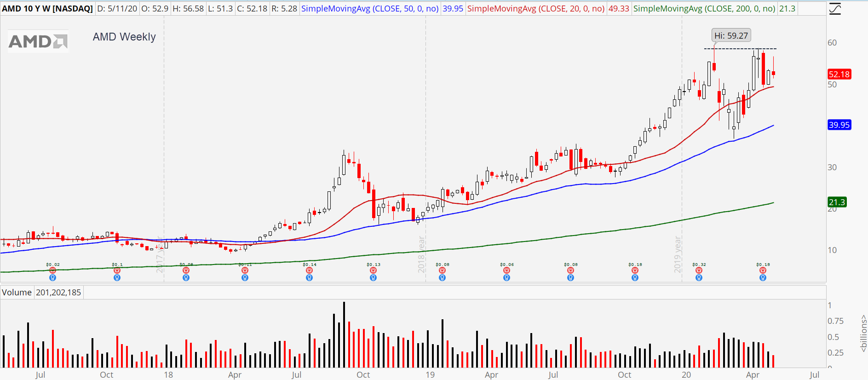Click the <billions> volume axis unit label

tap(863, 334)
